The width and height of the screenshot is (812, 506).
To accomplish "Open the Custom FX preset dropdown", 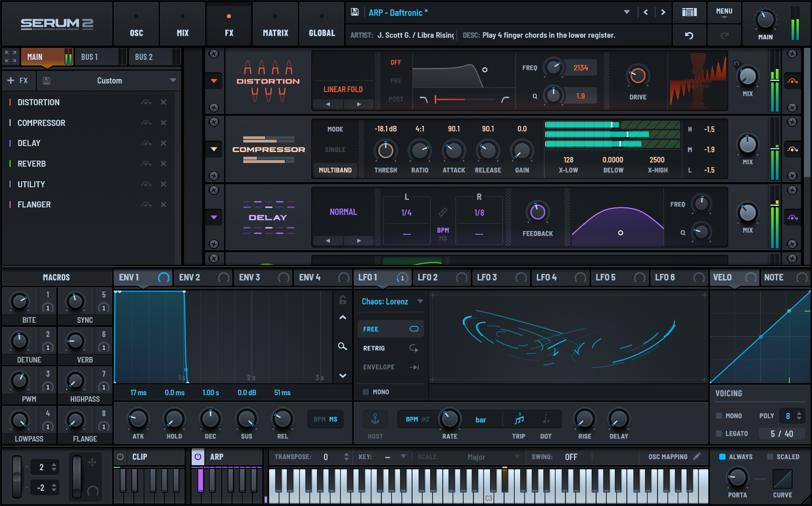I will 173,81.
